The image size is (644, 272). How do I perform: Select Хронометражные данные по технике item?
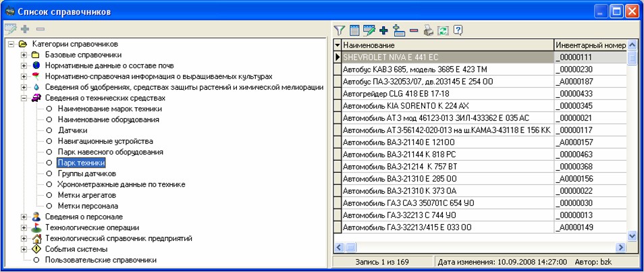click(121, 184)
